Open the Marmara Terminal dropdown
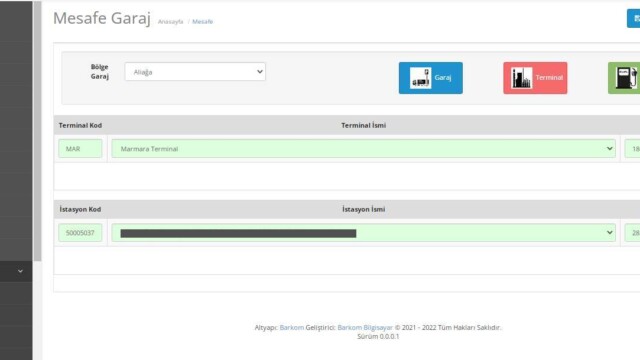 click(364, 149)
